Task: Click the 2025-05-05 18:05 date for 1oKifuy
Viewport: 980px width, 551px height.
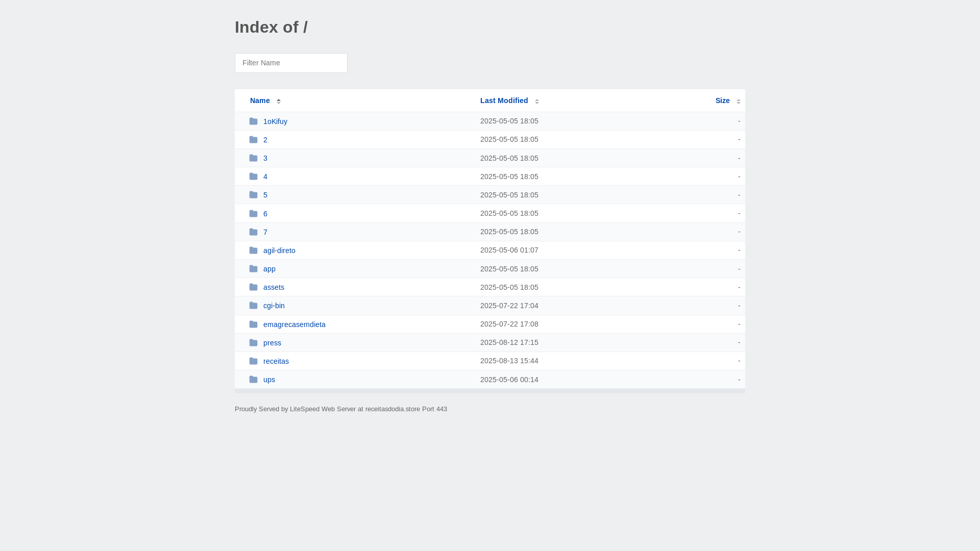Action: click(509, 121)
